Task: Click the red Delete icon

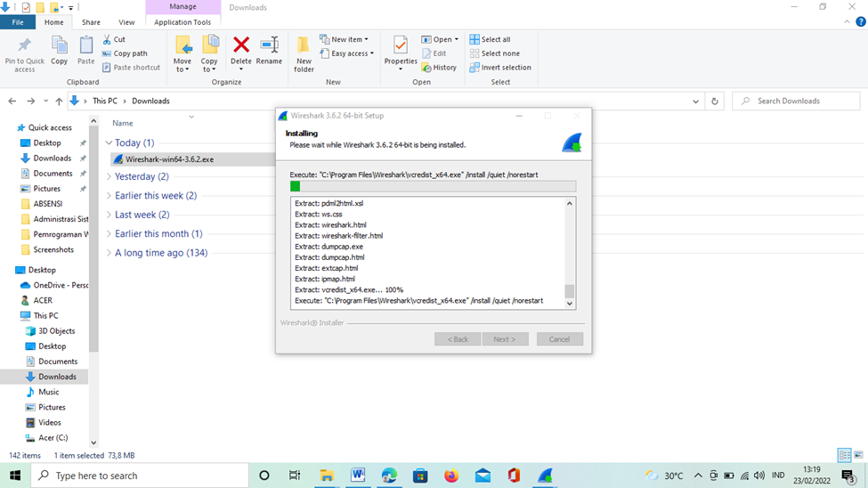Action: pyautogui.click(x=240, y=45)
